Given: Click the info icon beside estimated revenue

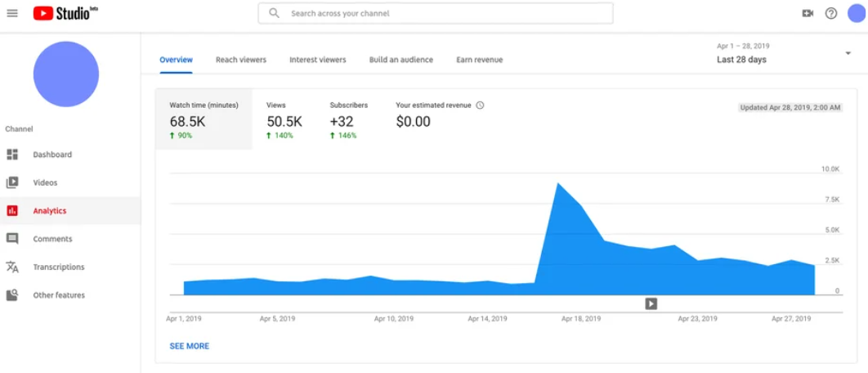Looking at the screenshot, I should [481, 106].
